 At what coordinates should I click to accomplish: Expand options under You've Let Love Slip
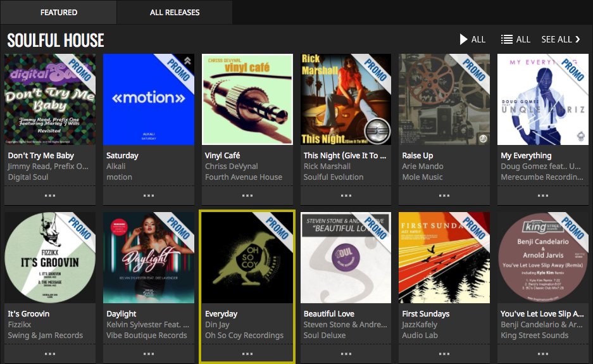(543, 354)
